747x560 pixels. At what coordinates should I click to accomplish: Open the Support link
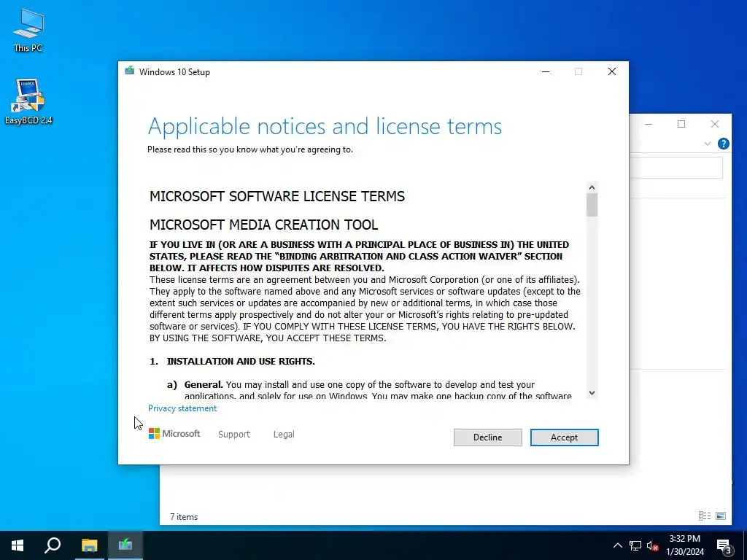(234, 435)
